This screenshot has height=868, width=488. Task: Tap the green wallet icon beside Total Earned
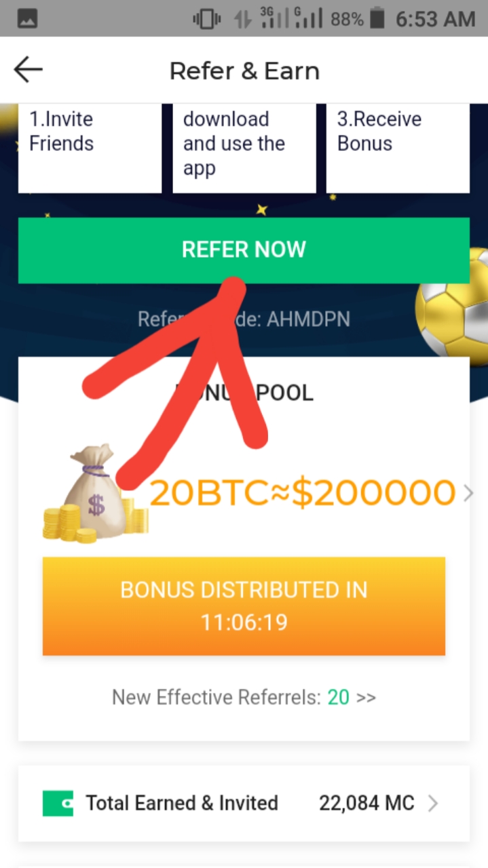pos(58,804)
